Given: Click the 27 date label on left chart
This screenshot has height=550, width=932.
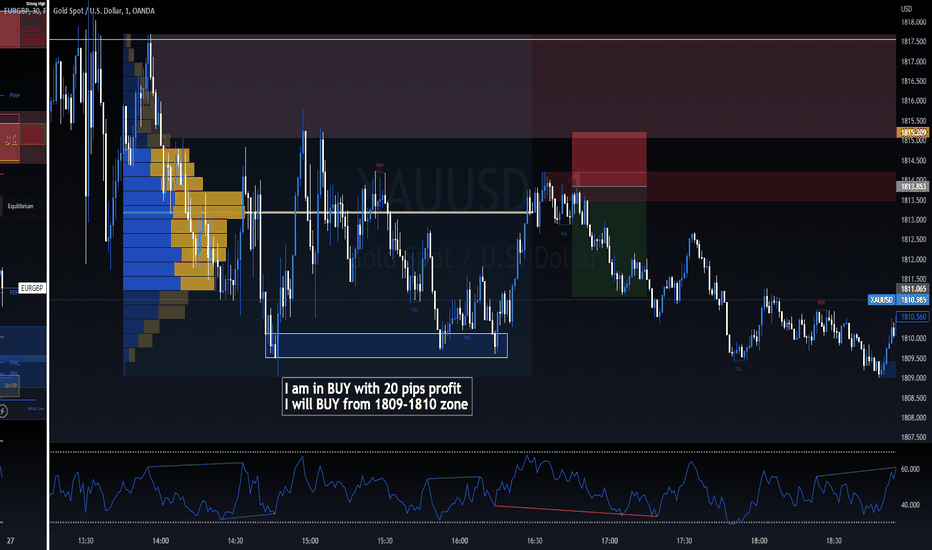Looking at the screenshot, I should point(10,540).
